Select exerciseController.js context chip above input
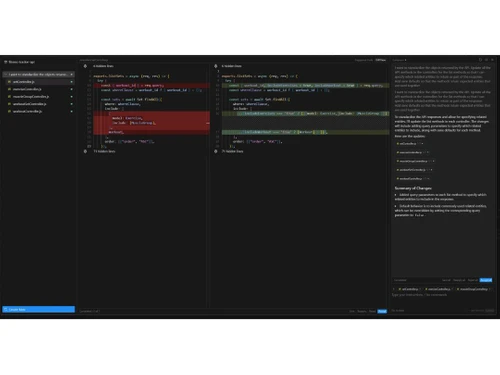Screen dimensions: 500x375 (x=439, y=289)
